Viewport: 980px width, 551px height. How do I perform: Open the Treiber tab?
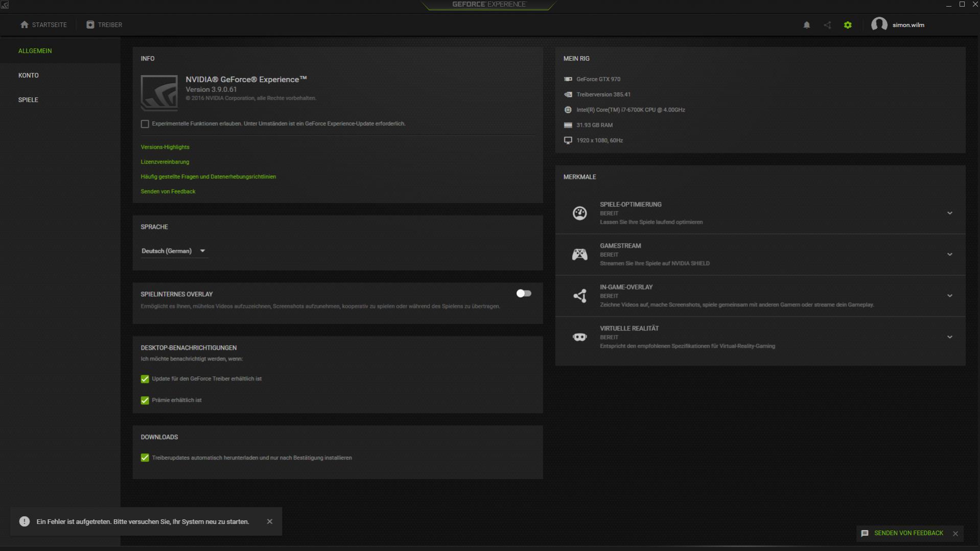(104, 25)
